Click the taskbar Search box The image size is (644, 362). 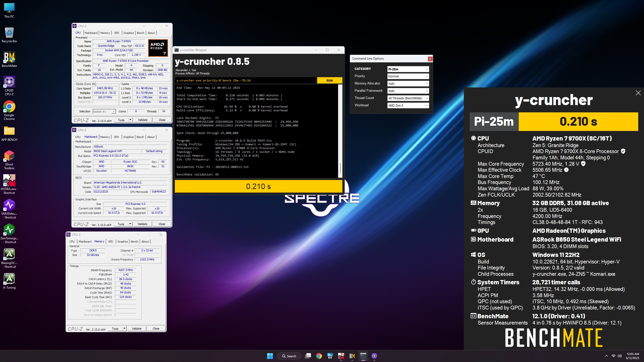pos(289,356)
